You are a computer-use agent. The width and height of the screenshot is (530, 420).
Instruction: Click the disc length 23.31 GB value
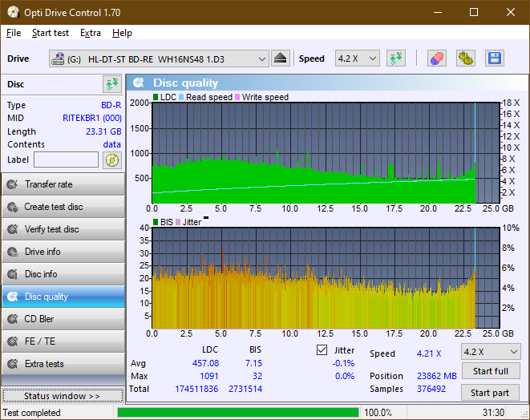(x=103, y=131)
